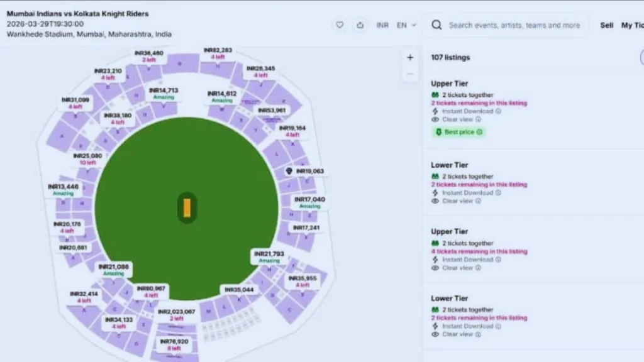Open the EN language dropdown

(405, 25)
